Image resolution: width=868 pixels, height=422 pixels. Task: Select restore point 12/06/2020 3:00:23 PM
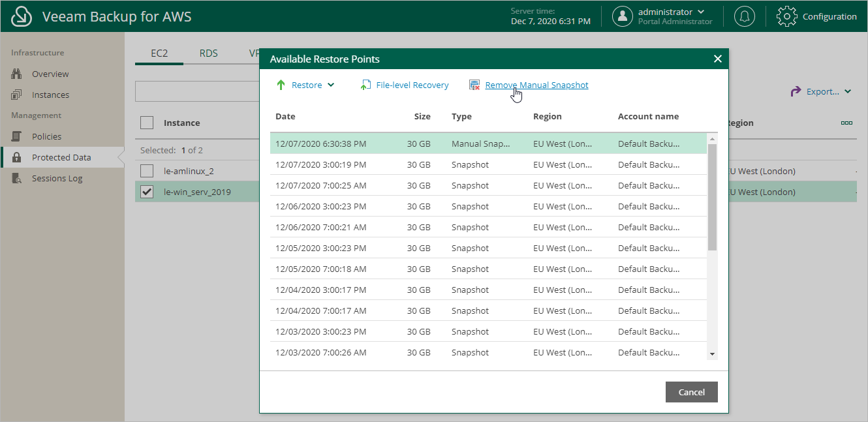click(x=488, y=206)
